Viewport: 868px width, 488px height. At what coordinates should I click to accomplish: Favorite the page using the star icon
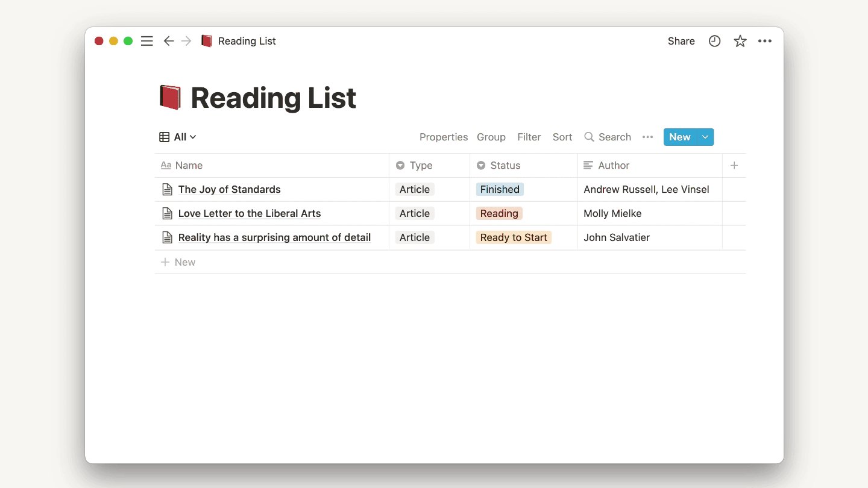point(740,41)
